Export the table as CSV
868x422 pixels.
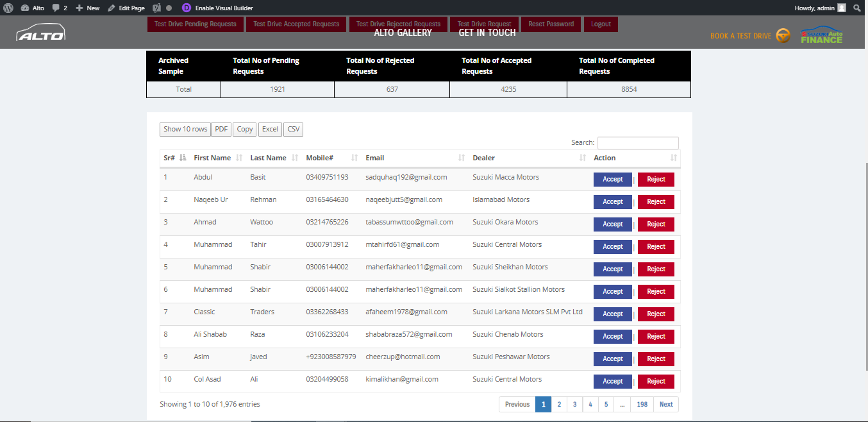coord(294,130)
